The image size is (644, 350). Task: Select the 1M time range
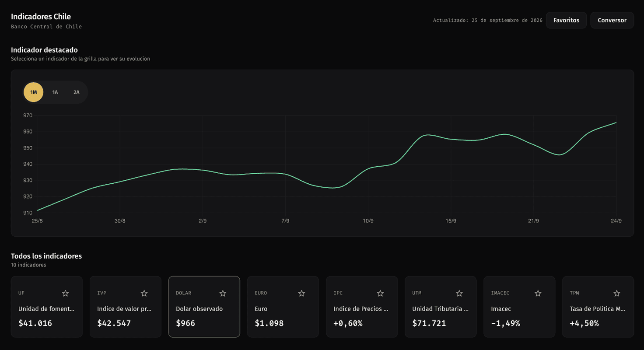(34, 92)
